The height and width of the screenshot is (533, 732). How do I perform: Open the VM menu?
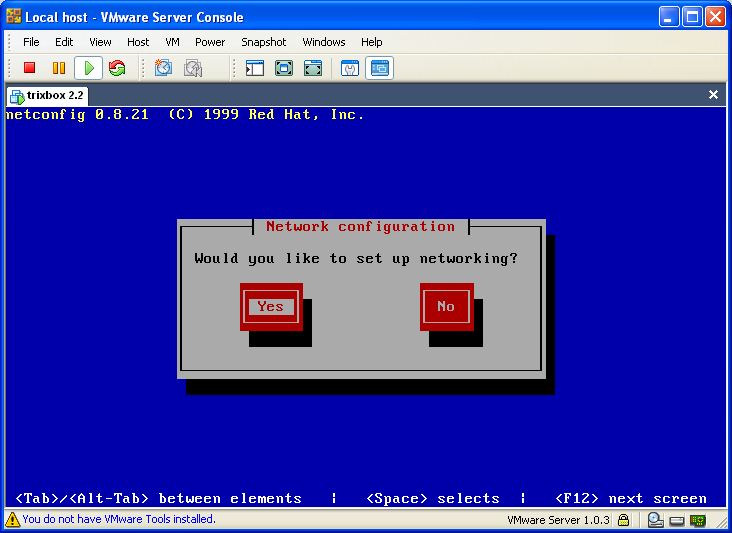point(172,42)
